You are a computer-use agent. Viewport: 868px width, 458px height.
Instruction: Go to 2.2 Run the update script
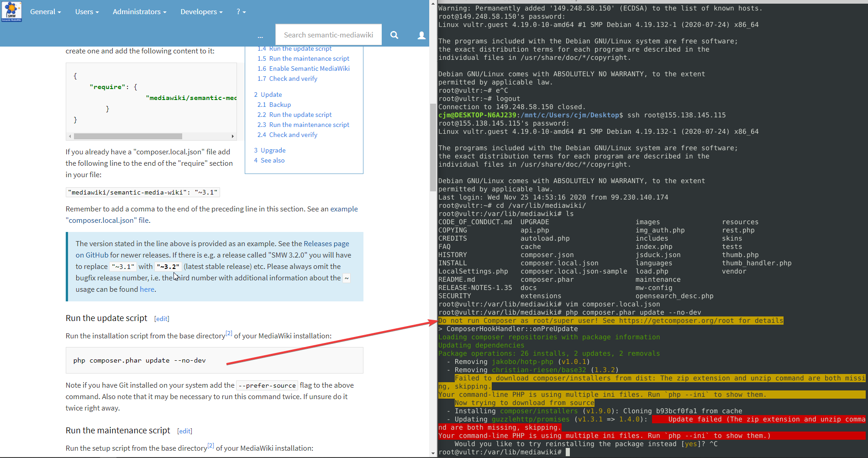pyautogui.click(x=295, y=115)
